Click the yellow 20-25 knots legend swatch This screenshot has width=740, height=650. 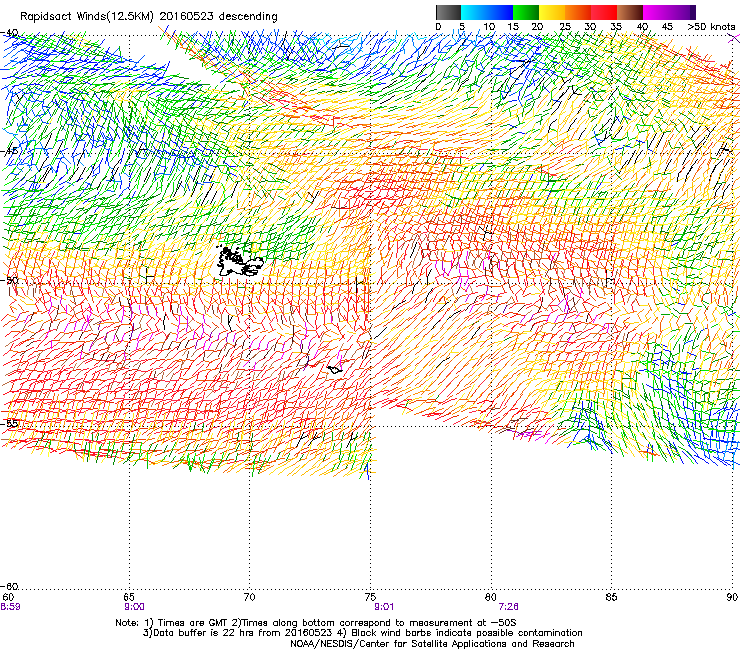[x=552, y=12]
